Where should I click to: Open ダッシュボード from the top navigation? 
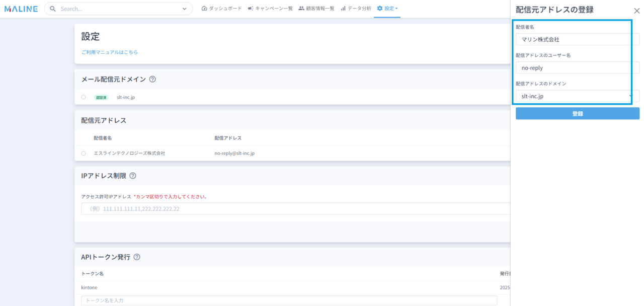coord(221,9)
